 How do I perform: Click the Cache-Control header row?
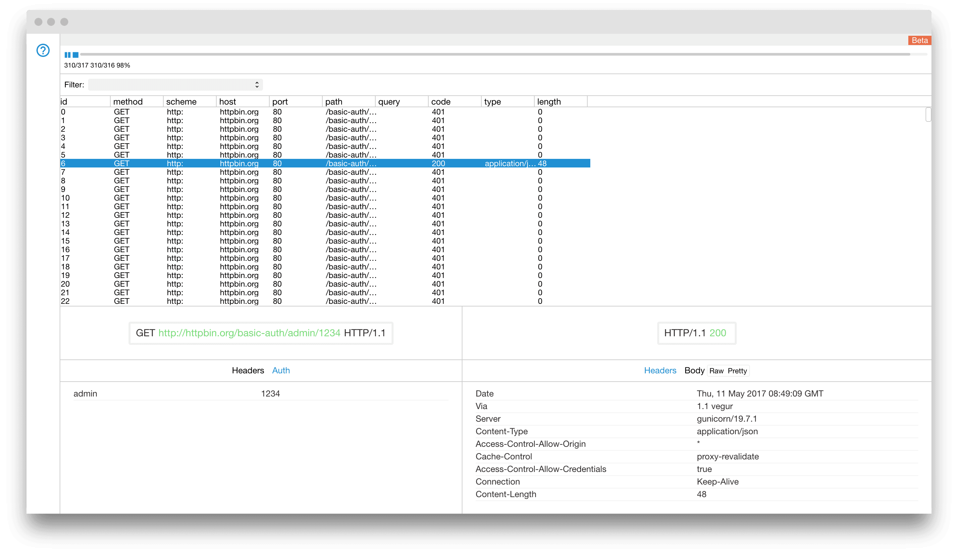697,456
